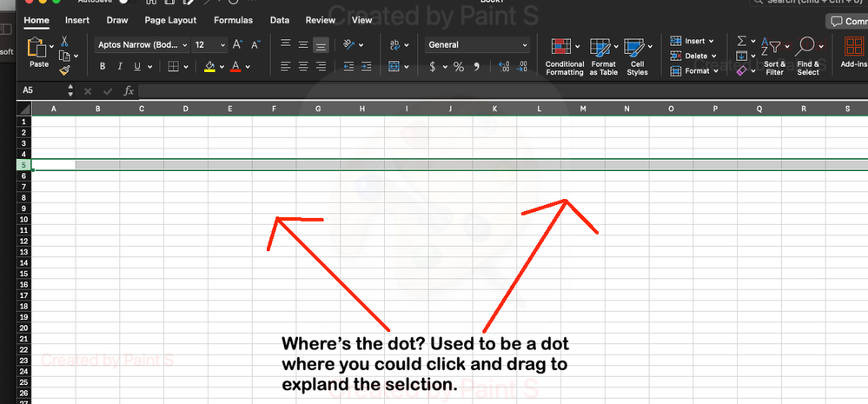Expand the Cell Styles dropdown
The height and width of the screenshot is (404, 868).
pyautogui.click(x=650, y=47)
